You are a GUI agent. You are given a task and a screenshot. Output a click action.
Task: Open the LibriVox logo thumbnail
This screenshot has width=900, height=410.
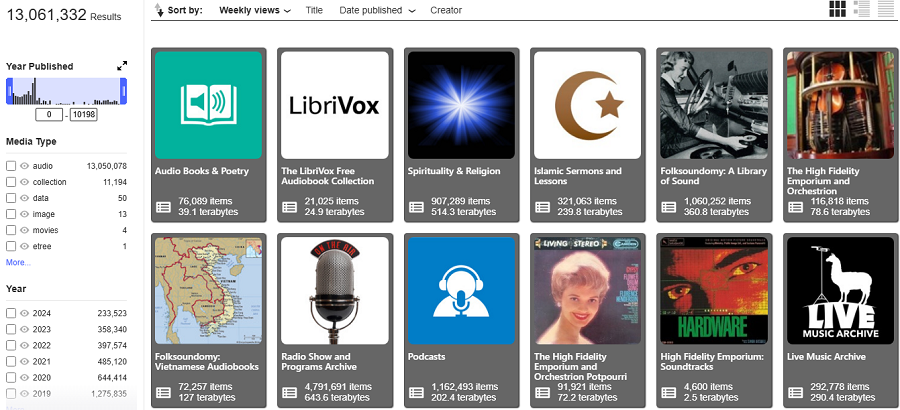(335, 105)
